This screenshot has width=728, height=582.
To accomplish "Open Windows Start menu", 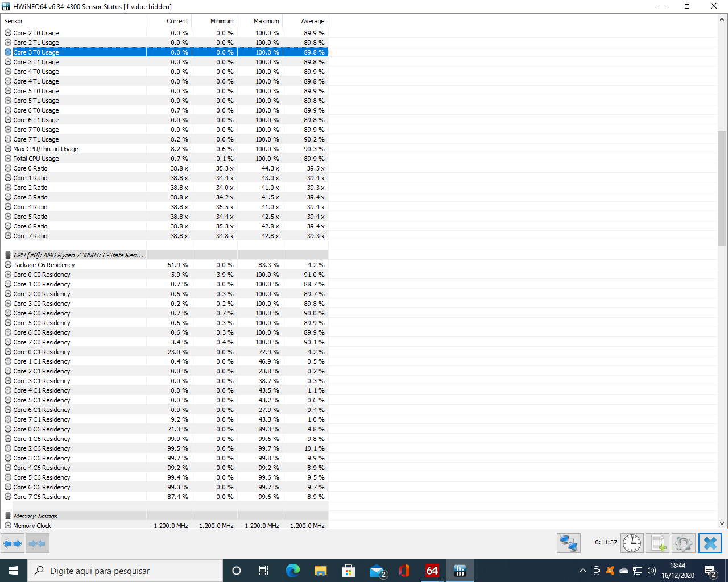I will pos(14,571).
